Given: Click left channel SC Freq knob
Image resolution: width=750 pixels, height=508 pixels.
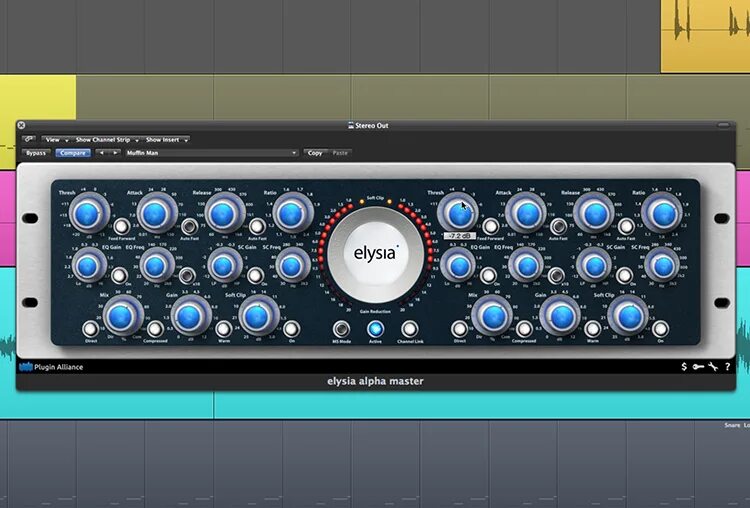Looking at the screenshot, I should 291,266.
